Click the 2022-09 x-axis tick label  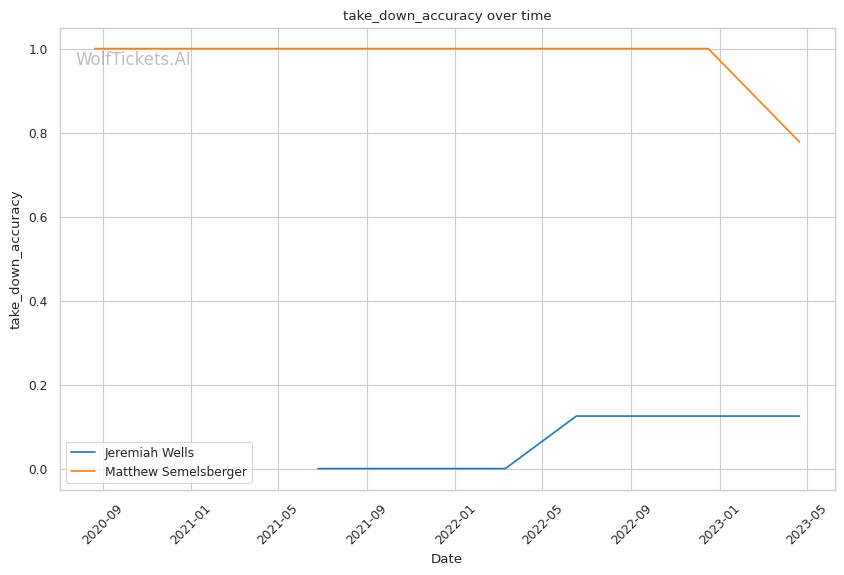(629, 522)
